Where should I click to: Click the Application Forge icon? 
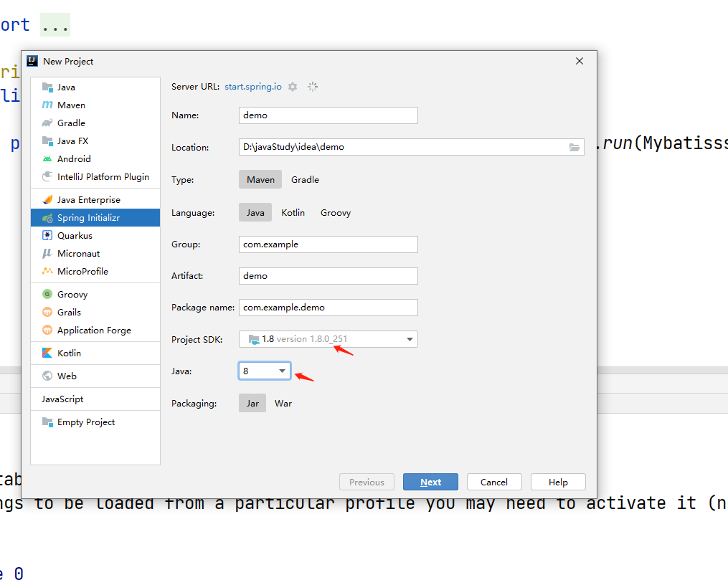coord(47,330)
